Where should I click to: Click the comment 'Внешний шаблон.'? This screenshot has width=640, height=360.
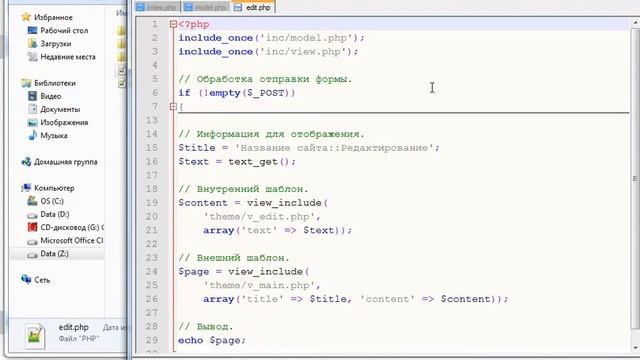(234, 258)
